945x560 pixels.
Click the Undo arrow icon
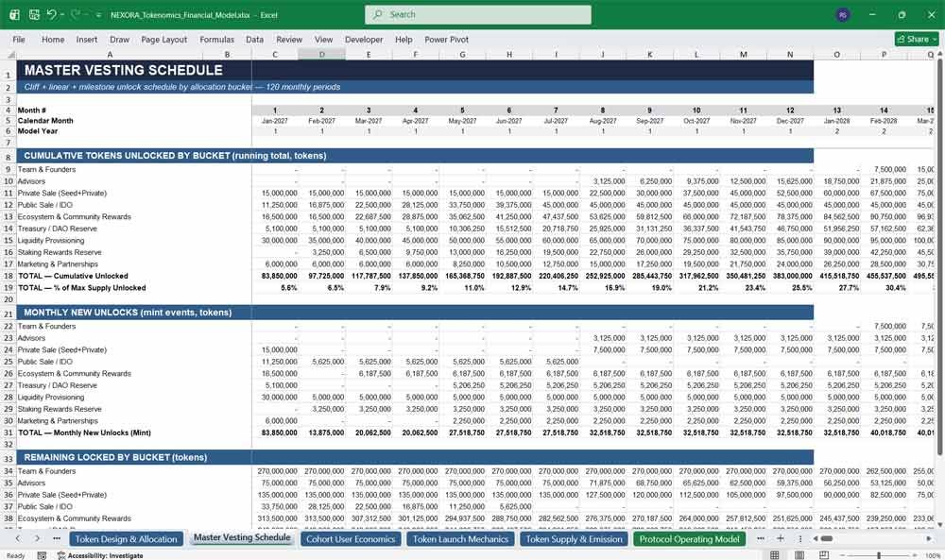[51, 14]
